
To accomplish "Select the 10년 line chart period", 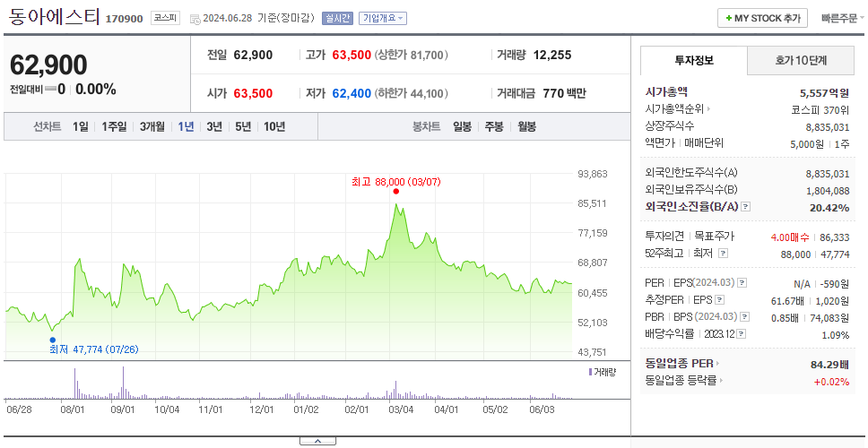I will click(274, 126).
